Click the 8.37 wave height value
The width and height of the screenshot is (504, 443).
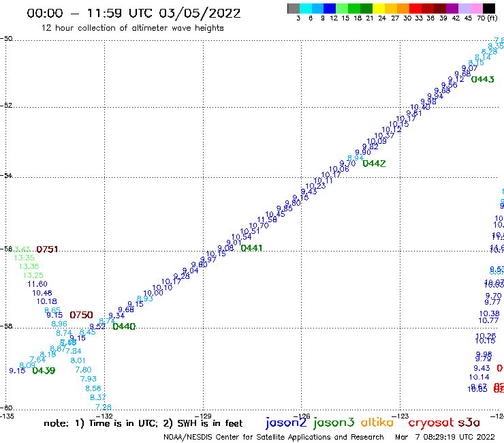point(98,397)
